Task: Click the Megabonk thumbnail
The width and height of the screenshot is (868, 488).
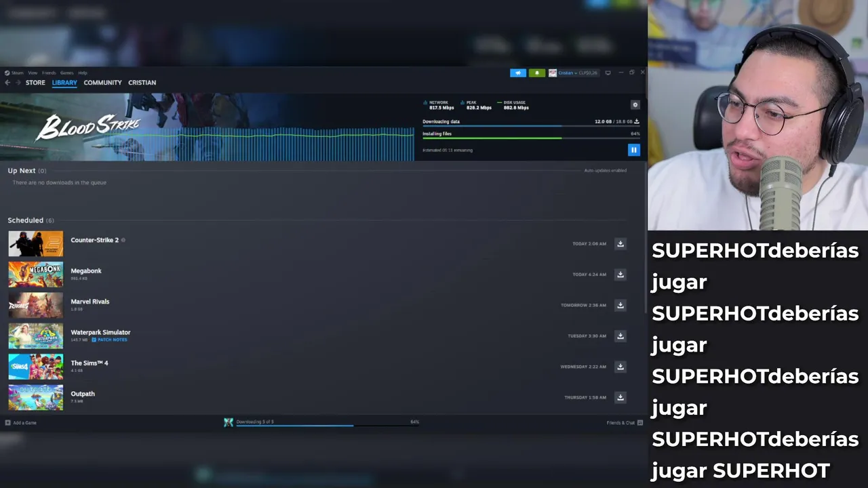Action: [35, 274]
